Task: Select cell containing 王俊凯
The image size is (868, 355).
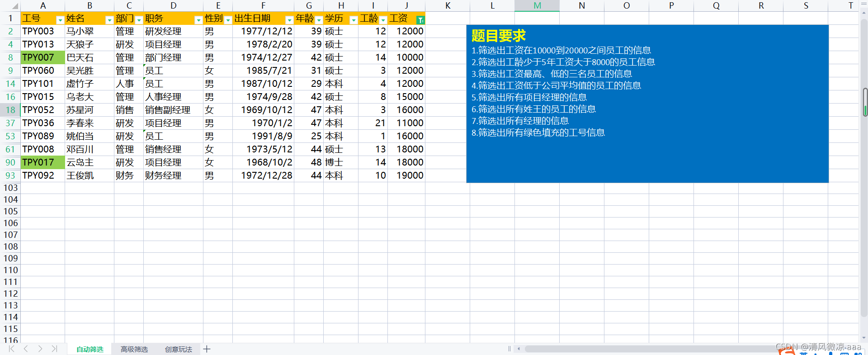Action: click(x=90, y=175)
